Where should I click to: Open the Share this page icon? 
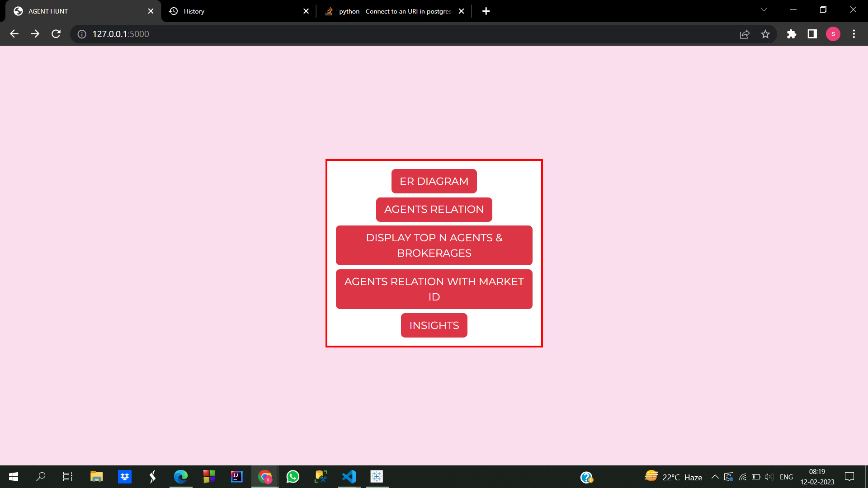[744, 34]
